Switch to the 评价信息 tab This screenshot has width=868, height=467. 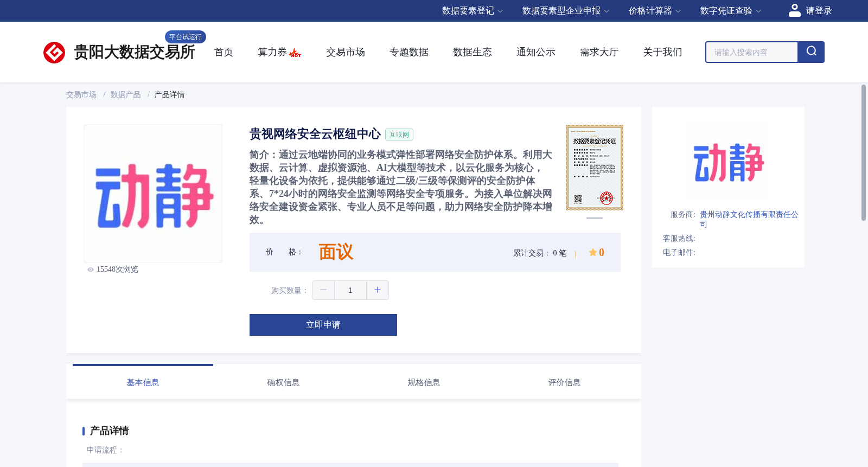[564, 382]
